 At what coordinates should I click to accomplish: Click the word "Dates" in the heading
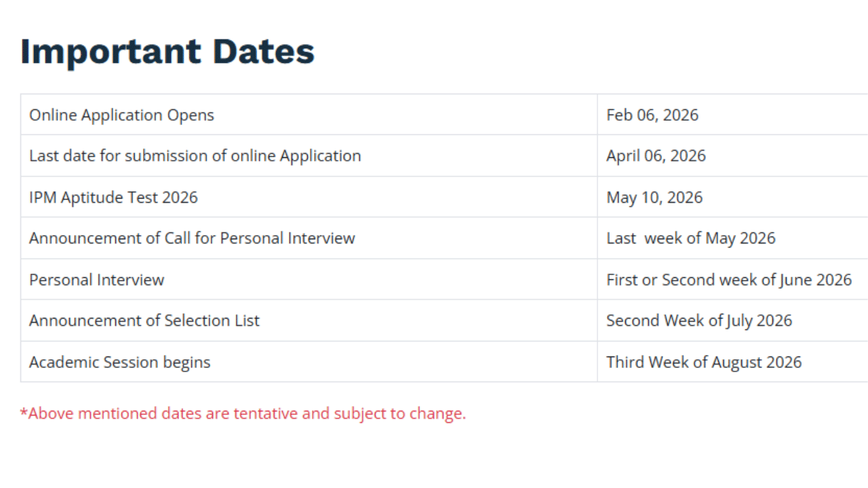(263, 52)
